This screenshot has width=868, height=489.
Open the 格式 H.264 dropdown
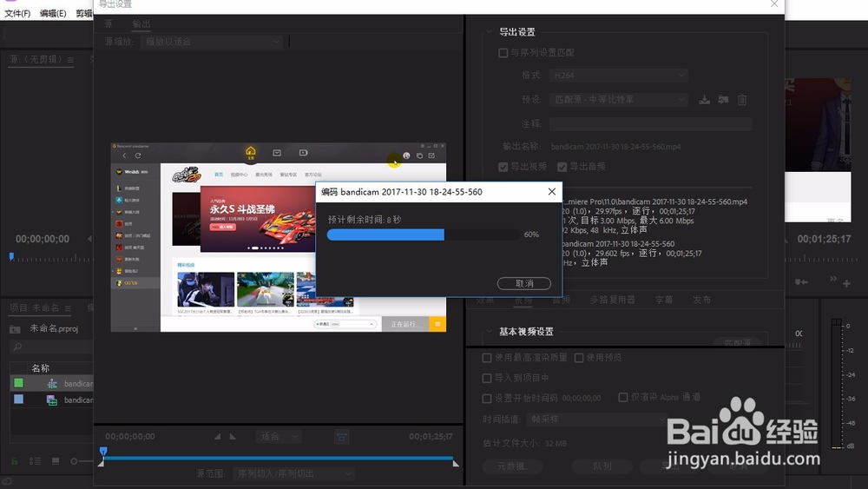pyautogui.click(x=619, y=76)
